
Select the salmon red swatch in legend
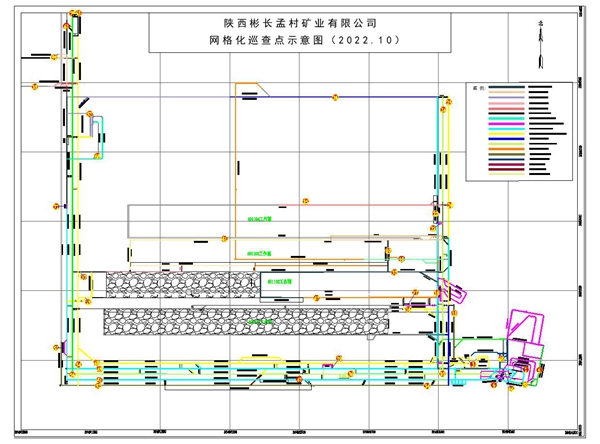(x=507, y=109)
